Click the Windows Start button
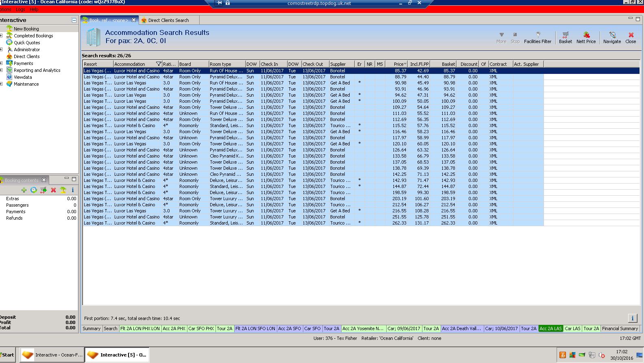 [8, 354]
